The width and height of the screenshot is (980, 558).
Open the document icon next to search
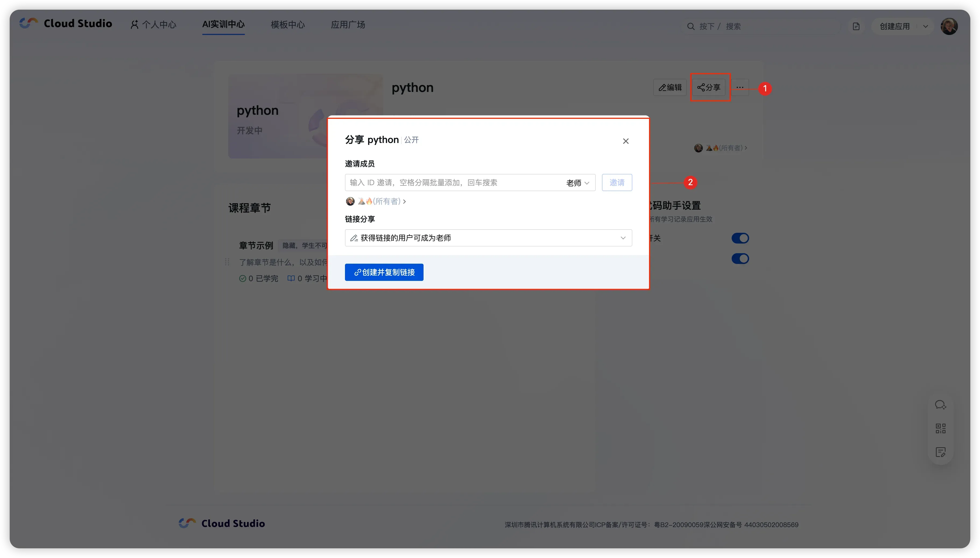click(x=856, y=26)
